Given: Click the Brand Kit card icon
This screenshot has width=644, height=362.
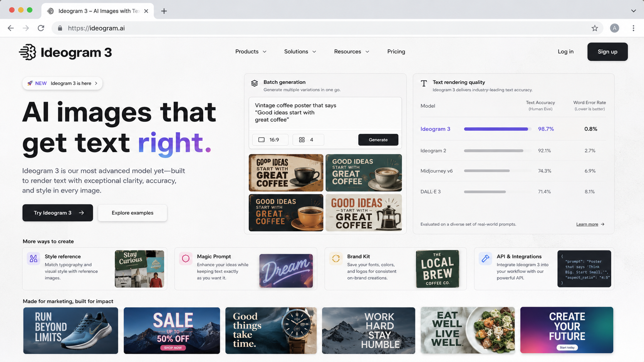Looking at the screenshot, I should point(336,259).
